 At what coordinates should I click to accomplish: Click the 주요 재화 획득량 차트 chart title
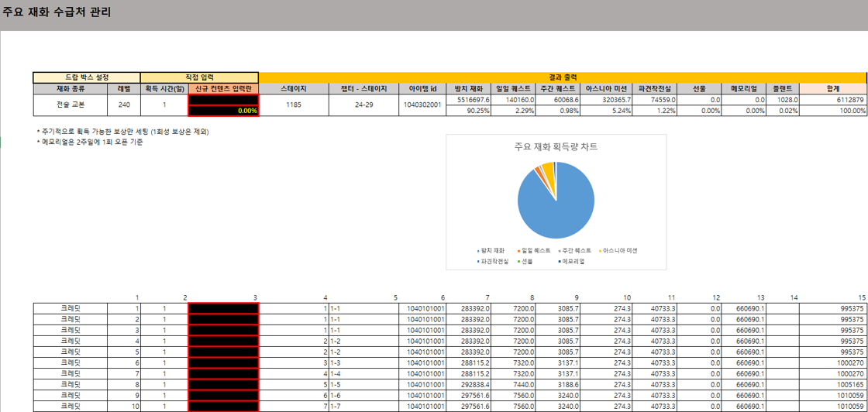tap(556, 148)
